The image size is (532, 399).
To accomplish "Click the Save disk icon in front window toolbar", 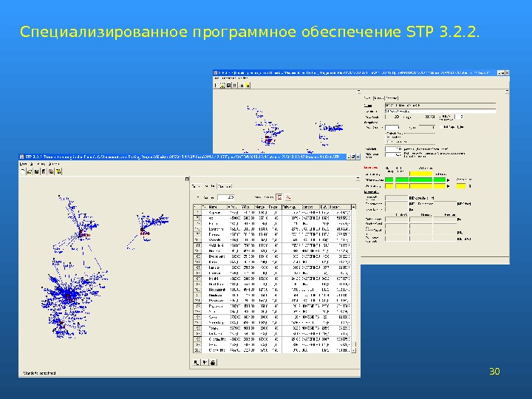I will point(36,171).
